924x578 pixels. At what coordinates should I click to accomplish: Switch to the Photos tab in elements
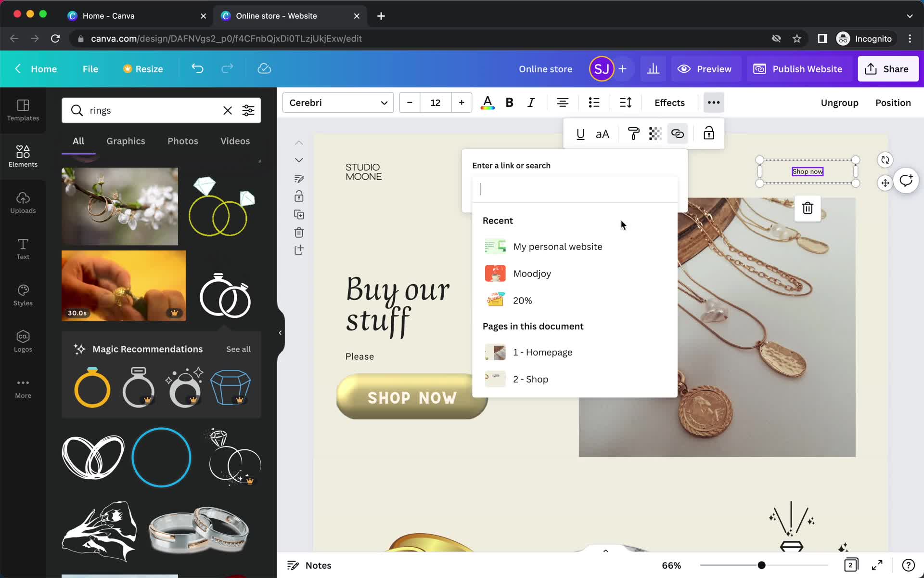[x=182, y=141]
